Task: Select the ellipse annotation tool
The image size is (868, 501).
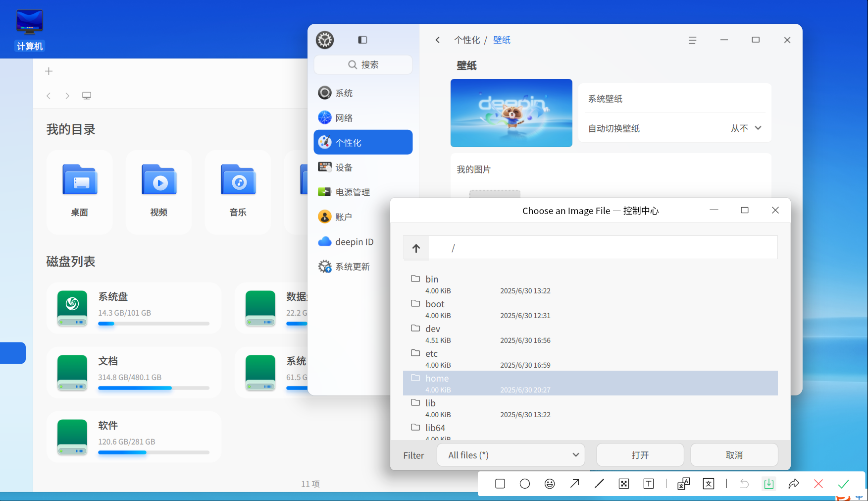Action: (525, 484)
